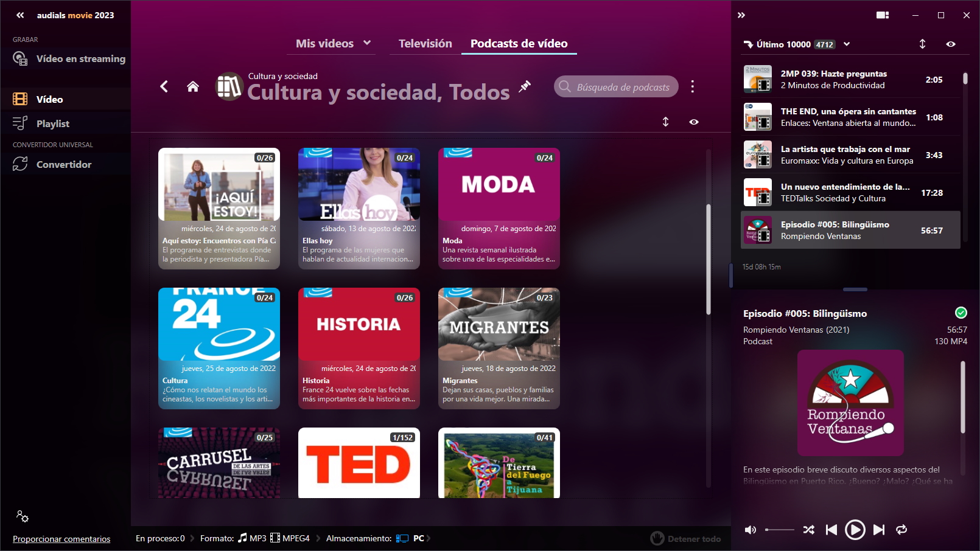Select 2MP 039: Hazte preguntas entry
980x551 pixels.
point(850,79)
